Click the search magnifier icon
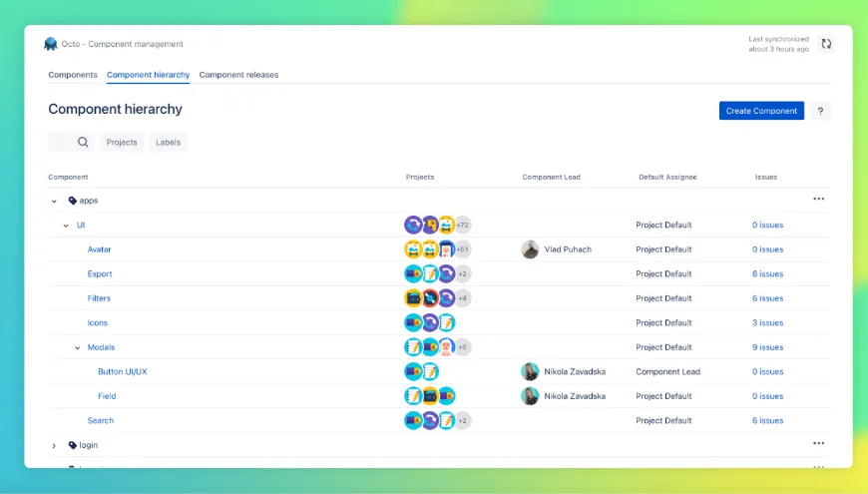The width and height of the screenshot is (868, 494). pos(83,143)
